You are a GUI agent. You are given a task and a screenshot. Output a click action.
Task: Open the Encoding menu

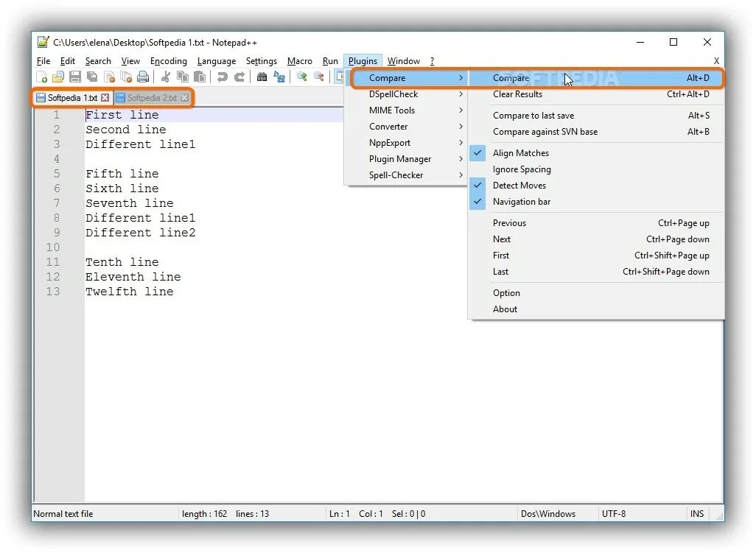(168, 60)
